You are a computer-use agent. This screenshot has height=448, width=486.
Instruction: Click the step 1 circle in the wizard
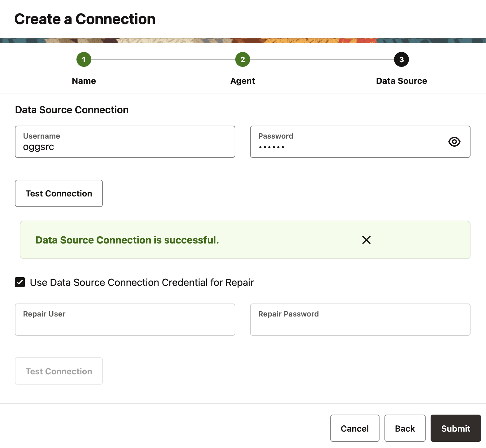click(84, 59)
